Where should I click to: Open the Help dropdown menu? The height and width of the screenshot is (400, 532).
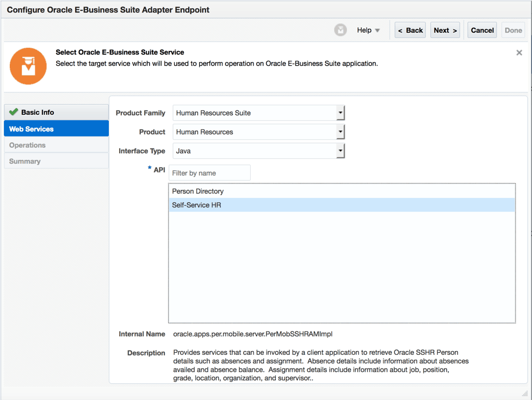(x=368, y=30)
